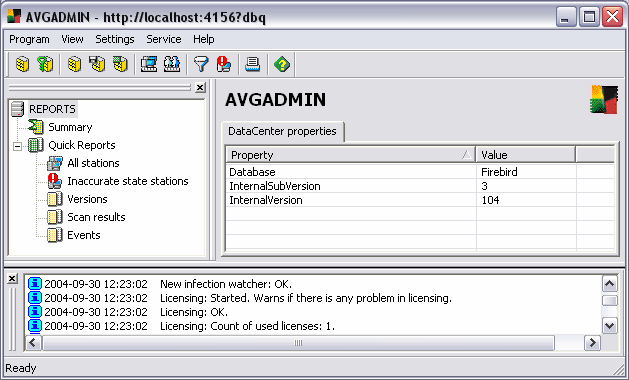Viewport: 629px width, 380px height.
Task: Select the InternalSubVersion property row
Action: point(420,186)
